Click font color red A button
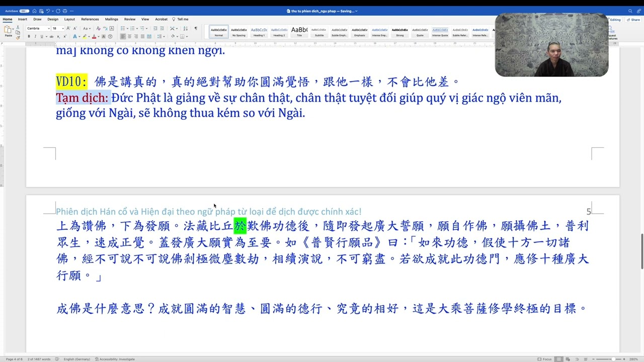 pyautogui.click(x=94, y=36)
